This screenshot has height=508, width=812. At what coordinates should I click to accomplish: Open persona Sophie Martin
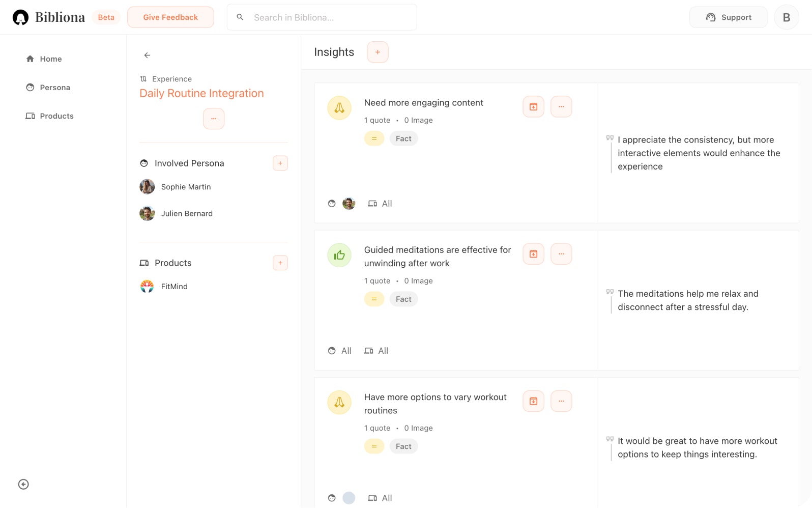(x=186, y=187)
